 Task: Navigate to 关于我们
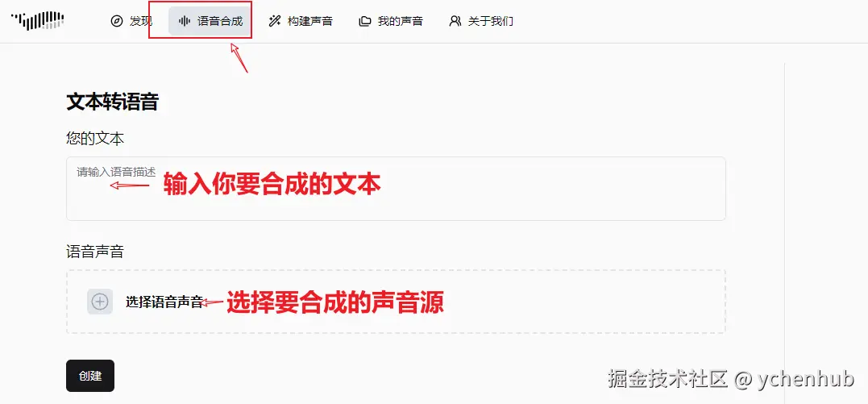[481, 22]
